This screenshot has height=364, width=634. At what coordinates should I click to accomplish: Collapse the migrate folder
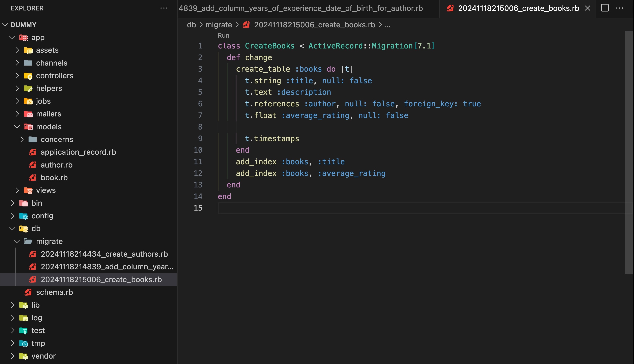pyautogui.click(x=17, y=241)
